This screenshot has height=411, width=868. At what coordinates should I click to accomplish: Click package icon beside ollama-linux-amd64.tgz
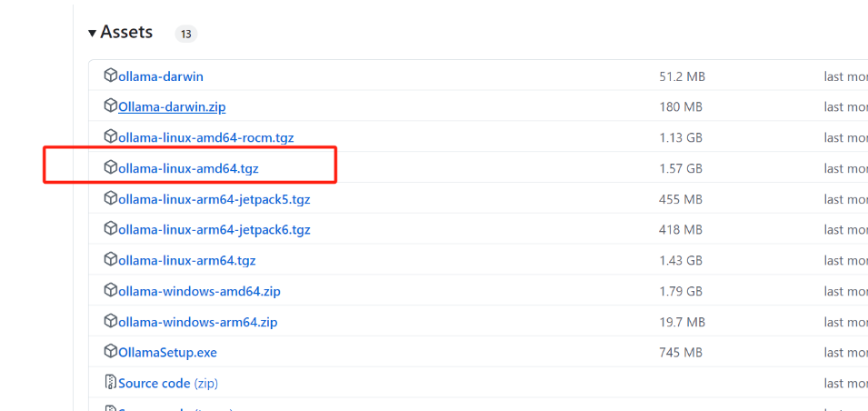click(111, 166)
